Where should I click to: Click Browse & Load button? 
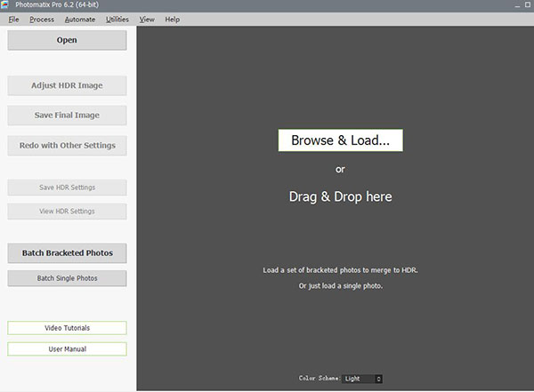pyautogui.click(x=341, y=140)
